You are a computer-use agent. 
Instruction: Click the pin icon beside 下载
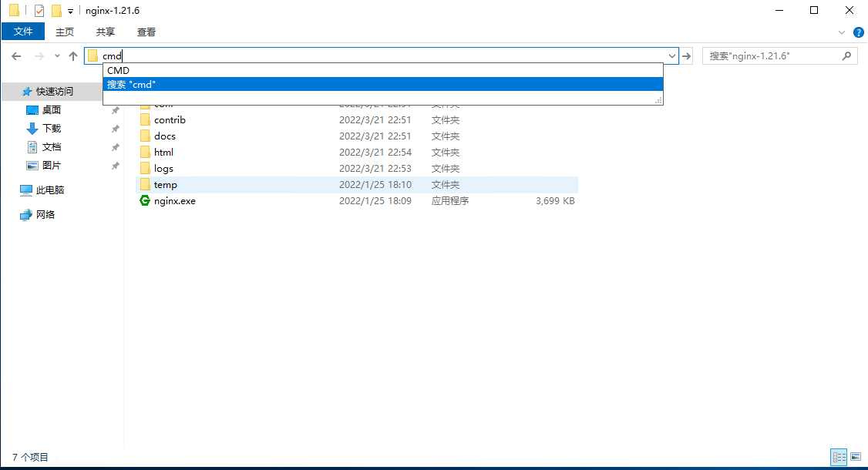pos(115,129)
